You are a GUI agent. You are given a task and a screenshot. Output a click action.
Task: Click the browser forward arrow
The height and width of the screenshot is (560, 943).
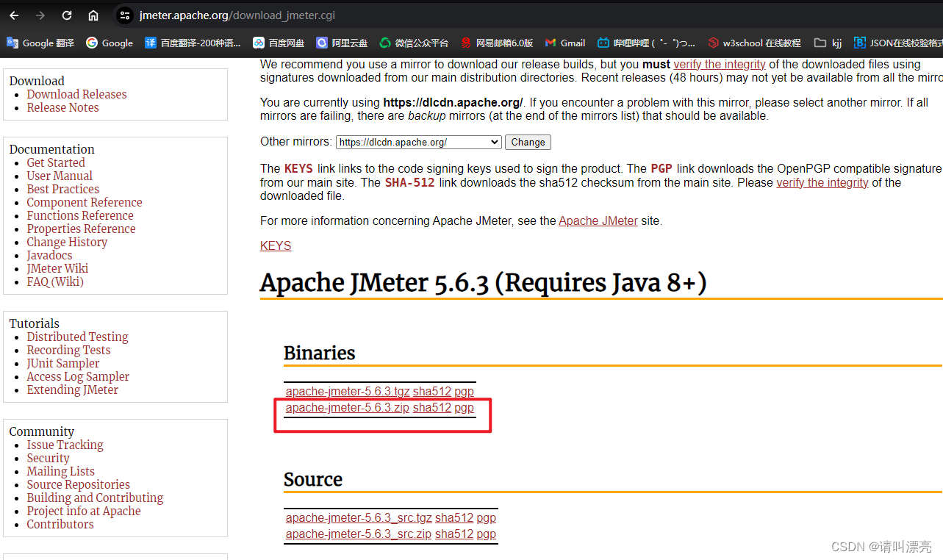click(x=40, y=15)
